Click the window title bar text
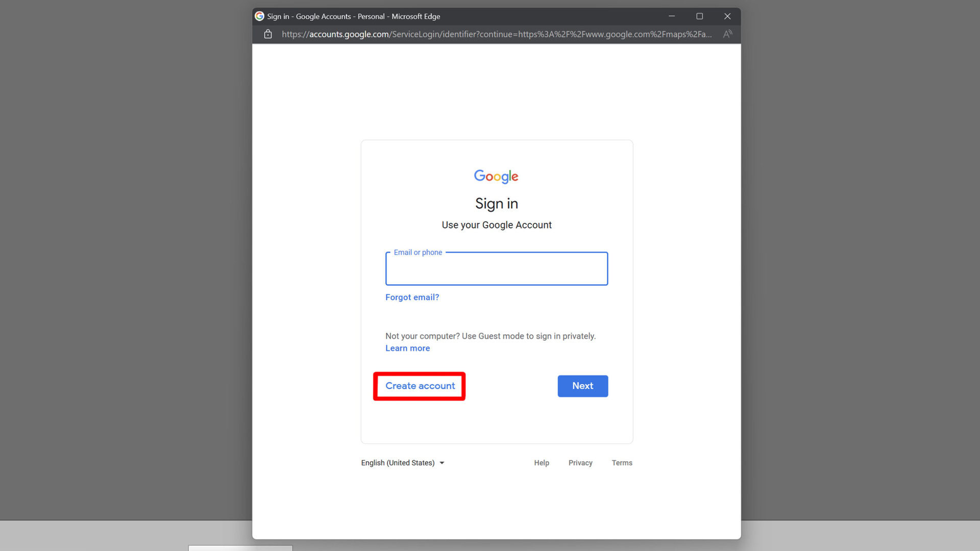Screen dimensions: 980x551 [353, 16]
